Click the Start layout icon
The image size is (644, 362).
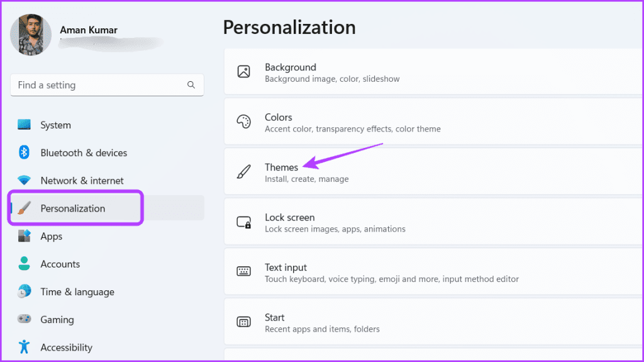coord(243,322)
